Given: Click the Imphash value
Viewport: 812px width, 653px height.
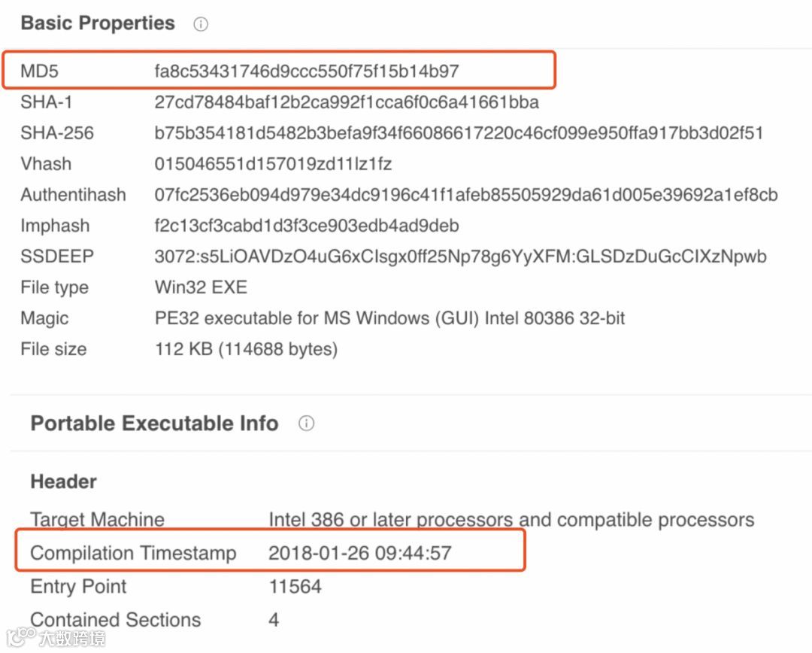Looking at the screenshot, I should click(x=307, y=226).
